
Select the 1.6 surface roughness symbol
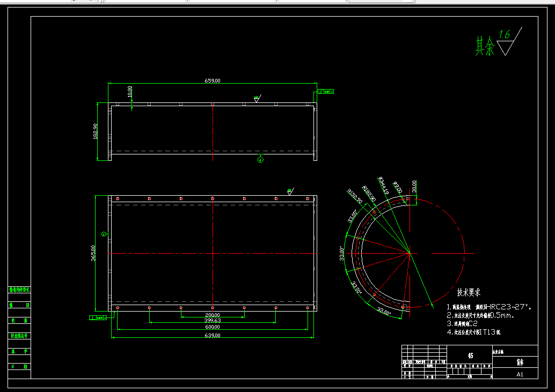[x=508, y=42]
